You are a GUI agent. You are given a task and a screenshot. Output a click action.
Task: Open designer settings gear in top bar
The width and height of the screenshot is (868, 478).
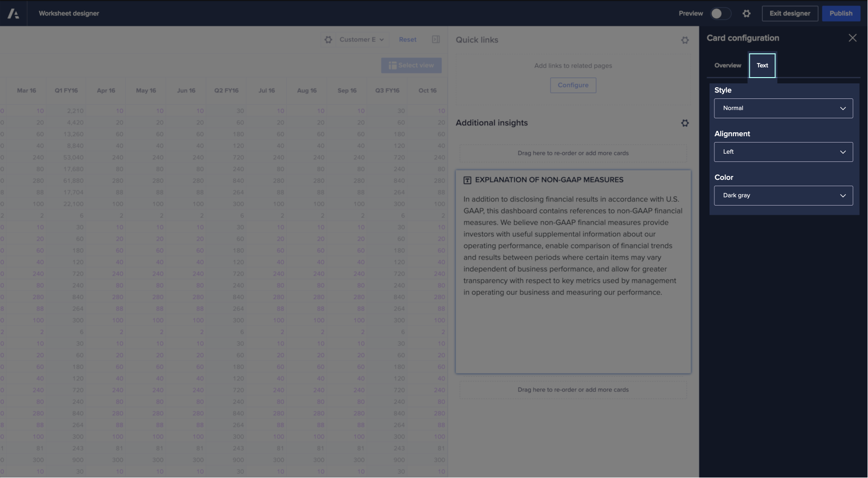coord(746,14)
